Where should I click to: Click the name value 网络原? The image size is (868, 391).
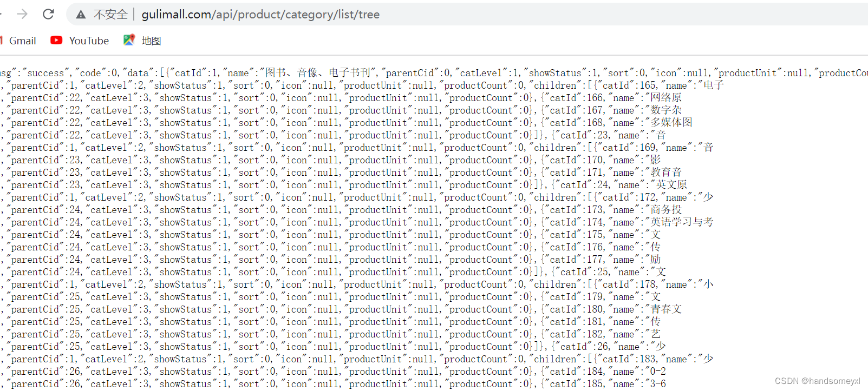pyautogui.click(x=666, y=98)
